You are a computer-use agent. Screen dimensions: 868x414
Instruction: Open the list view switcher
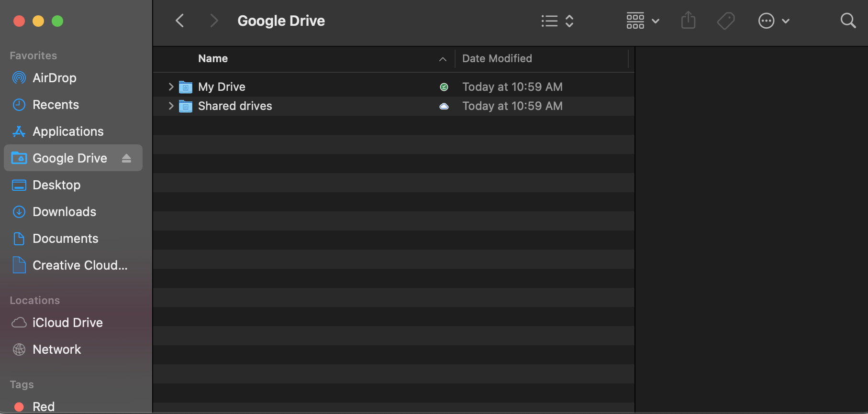(x=557, y=21)
